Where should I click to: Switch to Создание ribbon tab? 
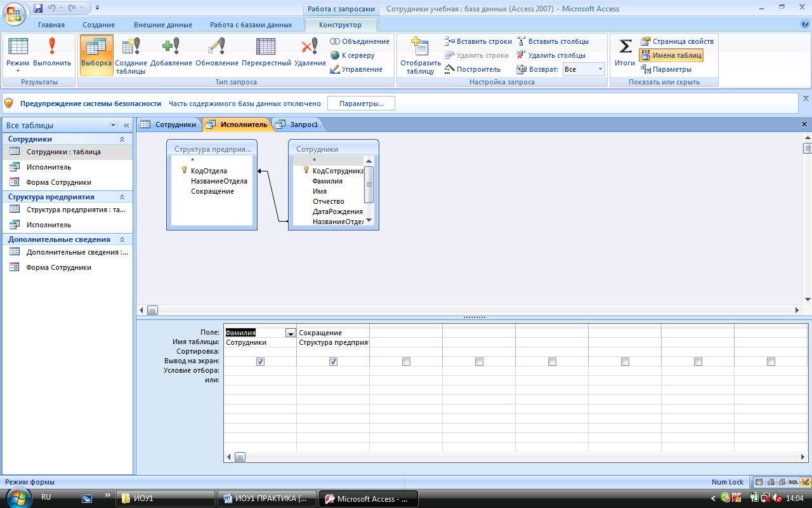coord(98,25)
